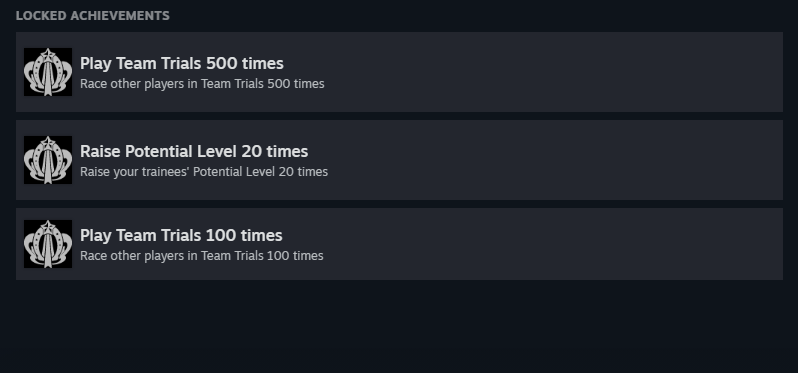Click the star atop the Team Trials 500 crown
798x373 pixels.
(x=48, y=55)
